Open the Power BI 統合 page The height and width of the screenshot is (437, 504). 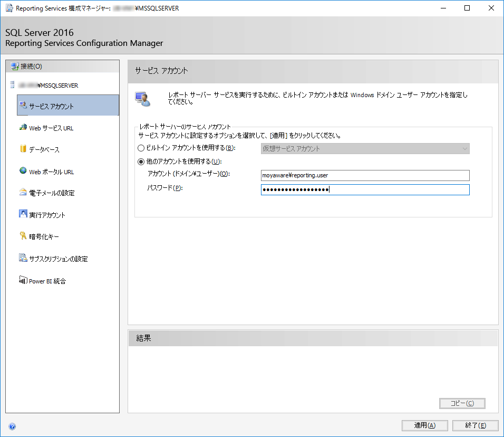(x=47, y=281)
